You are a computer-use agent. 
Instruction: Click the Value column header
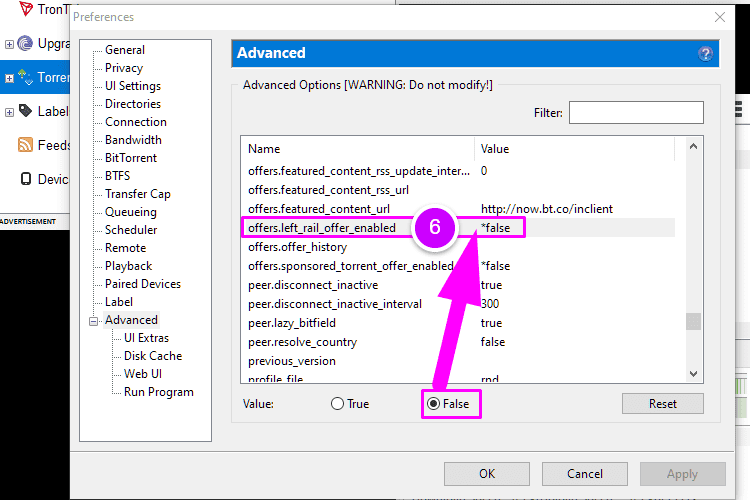pyautogui.click(x=574, y=149)
